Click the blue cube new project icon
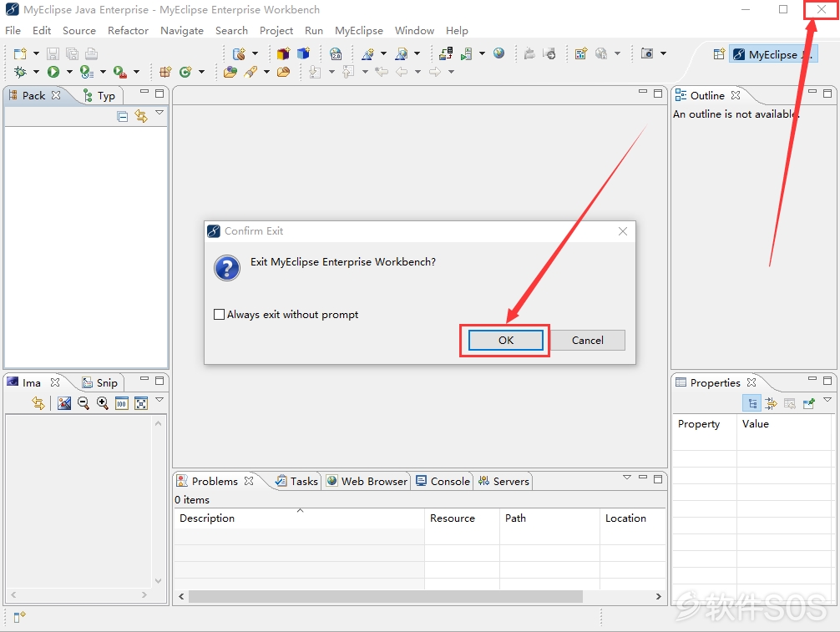The height and width of the screenshot is (632, 840). point(303,53)
